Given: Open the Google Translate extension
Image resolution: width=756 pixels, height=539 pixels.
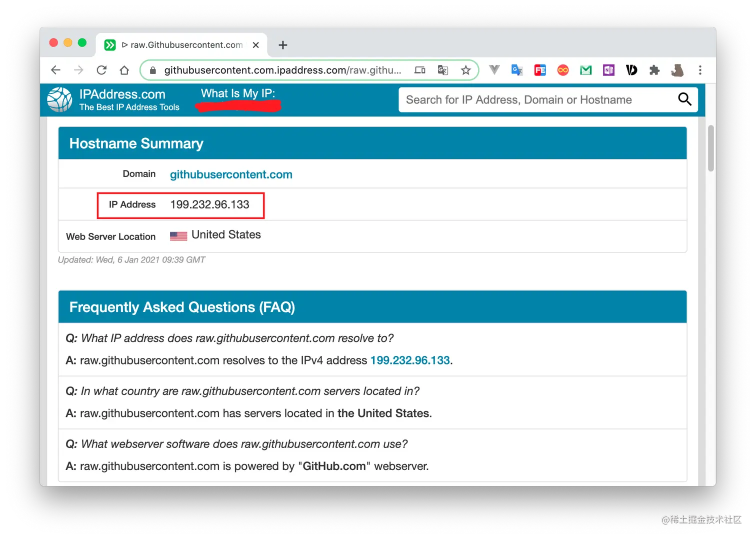Looking at the screenshot, I should click(517, 70).
